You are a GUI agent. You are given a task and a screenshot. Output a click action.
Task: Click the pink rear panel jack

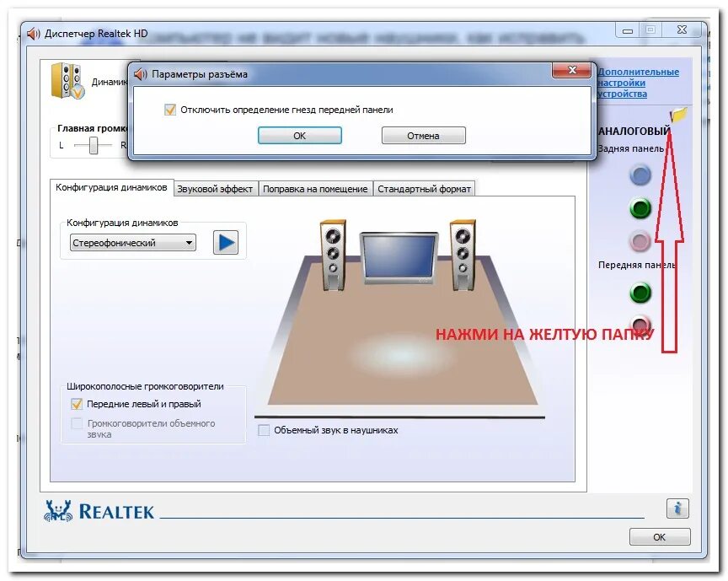640,241
